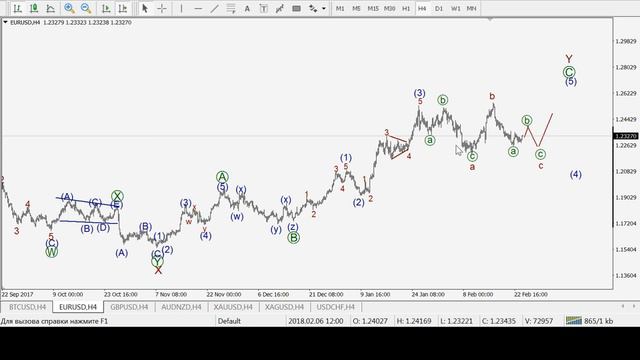The image size is (640, 360).
Task: Click the status bar date 2018.02.06 12:00
Action: tap(316, 321)
